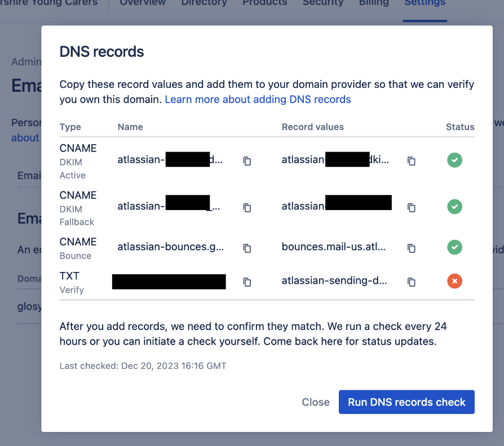Copy the DKIM Fallback record value

(x=411, y=208)
